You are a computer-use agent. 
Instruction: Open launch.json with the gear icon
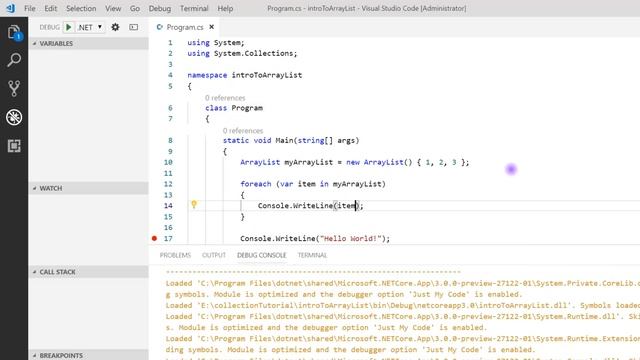pyautogui.click(x=116, y=27)
